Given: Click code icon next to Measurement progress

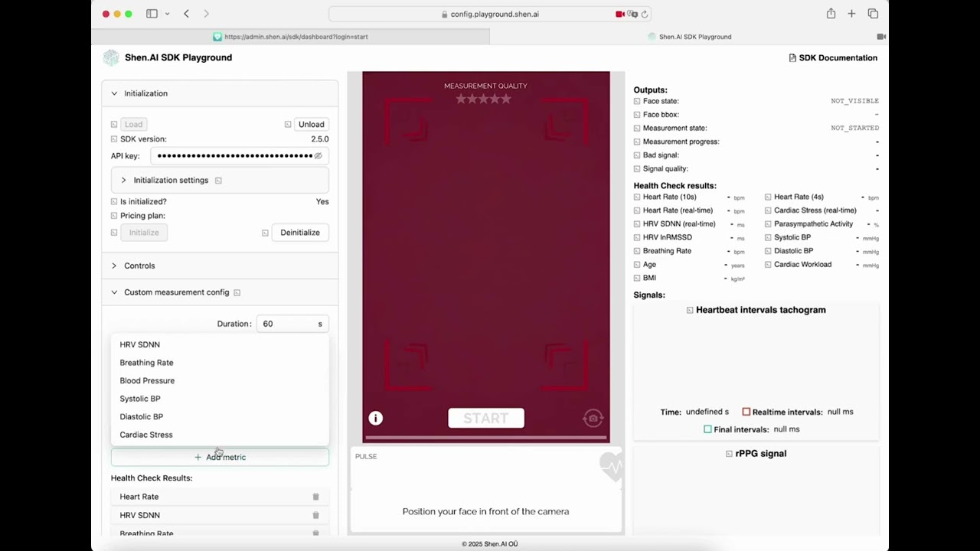Looking at the screenshot, I should (x=637, y=142).
